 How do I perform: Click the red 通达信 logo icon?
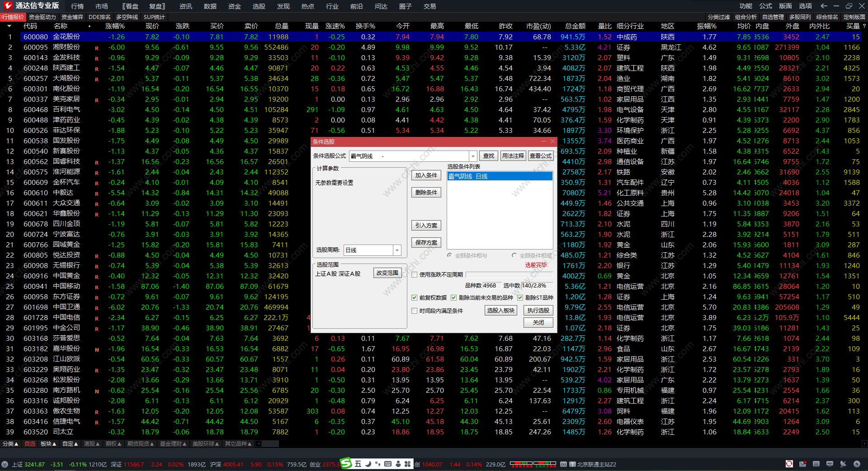click(8, 5)
